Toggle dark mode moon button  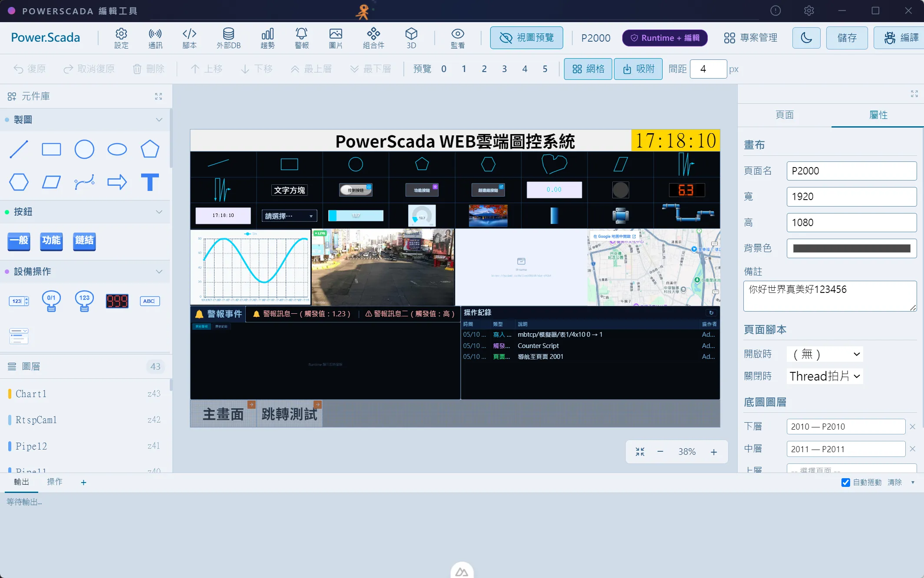[x=806, y=38]
